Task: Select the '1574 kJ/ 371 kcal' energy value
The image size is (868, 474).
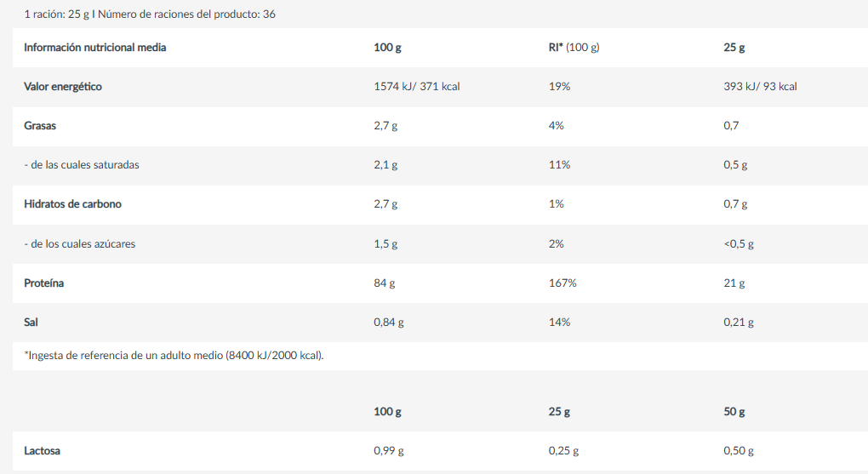Action: coord(417,87)
